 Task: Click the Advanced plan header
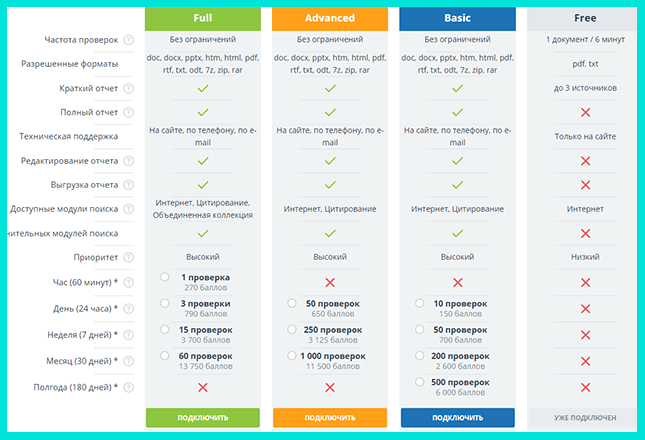coord(330,18)
